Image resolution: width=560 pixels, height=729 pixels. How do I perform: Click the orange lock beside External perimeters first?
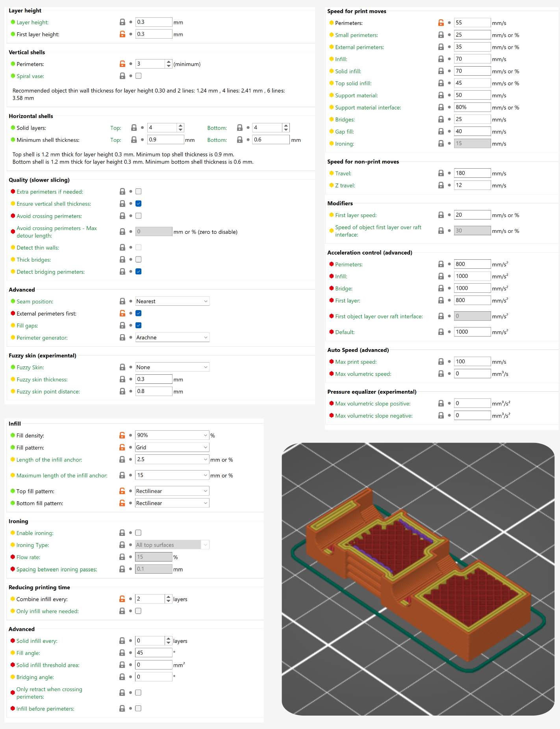tap(122, 313)
